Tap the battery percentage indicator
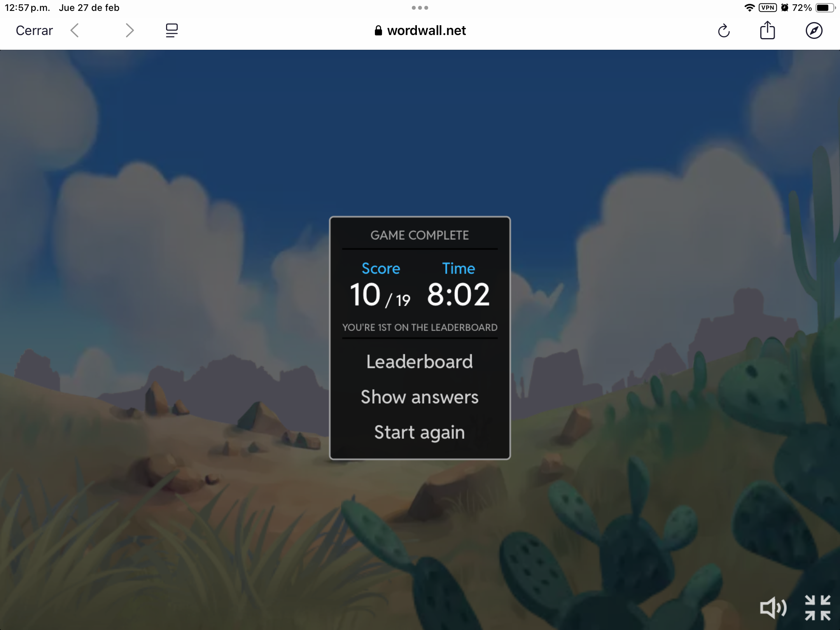The height and width of the screenshot is (630, 840). pyautogui.click(x=802, y=8)
